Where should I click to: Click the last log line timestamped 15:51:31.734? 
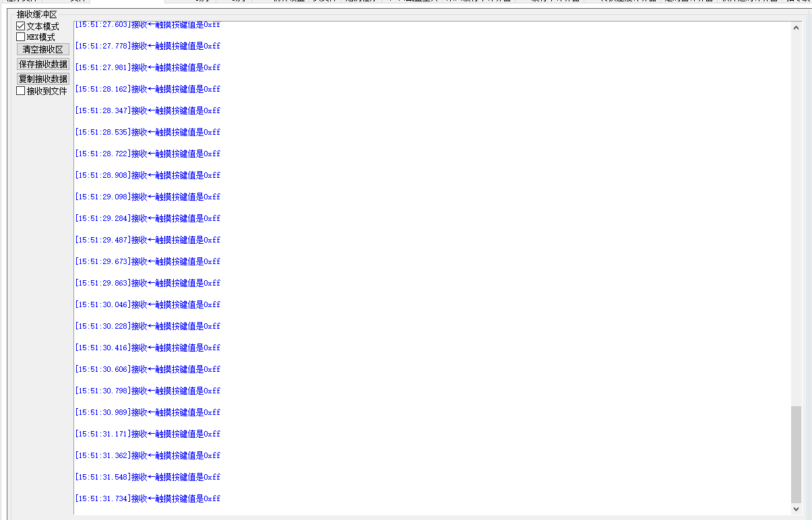(x=148, y=498)
